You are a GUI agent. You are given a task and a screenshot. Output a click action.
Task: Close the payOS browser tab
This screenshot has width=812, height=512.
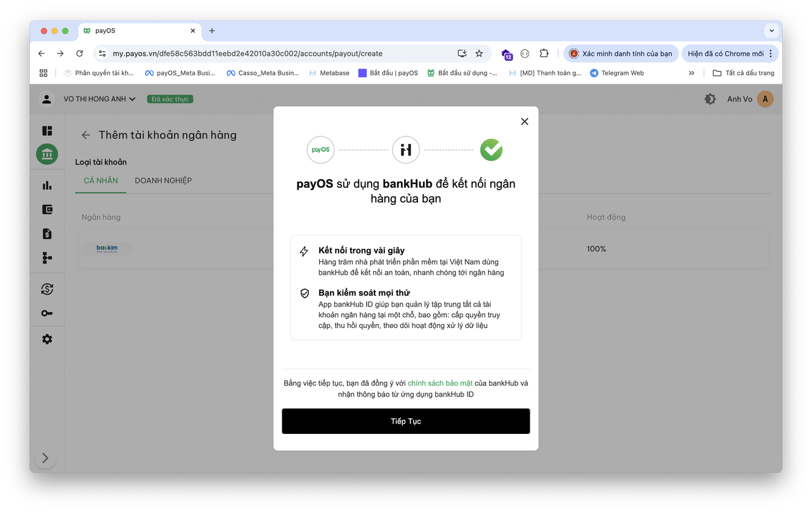[x=193, y=30]
